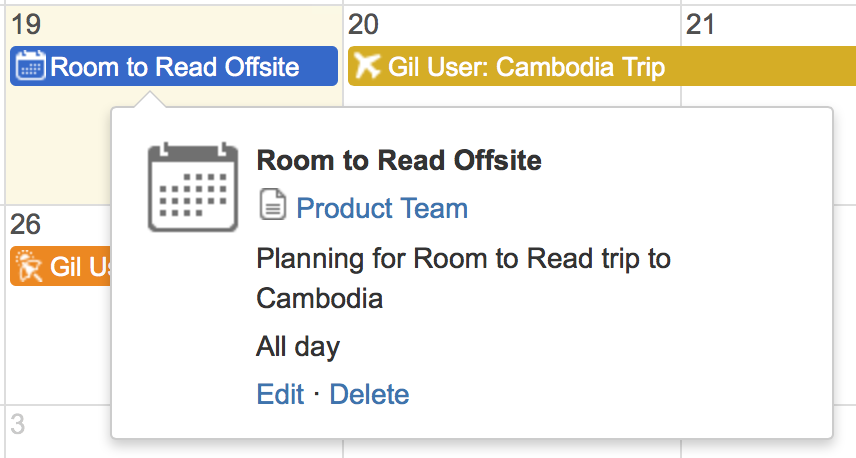856x458 pixels.
Task: Click the calendar icon on the blue event bar
Action: click(31, 67)
